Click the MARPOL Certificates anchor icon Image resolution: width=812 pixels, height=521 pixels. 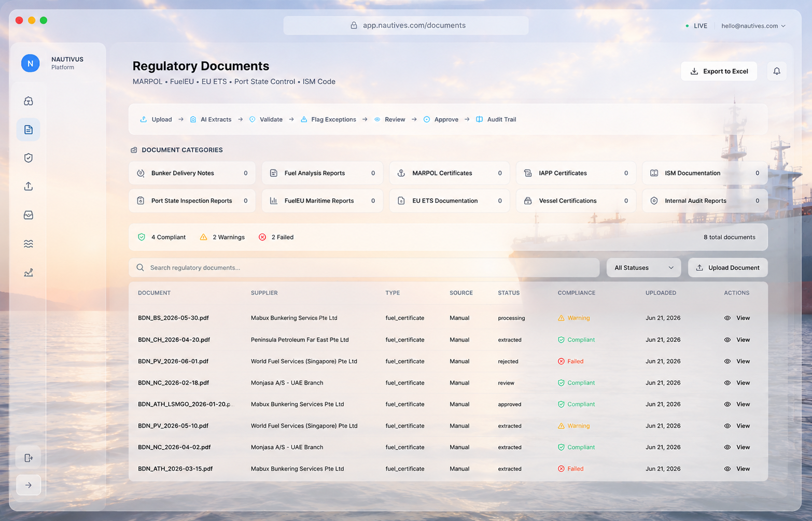click(401, 173)
